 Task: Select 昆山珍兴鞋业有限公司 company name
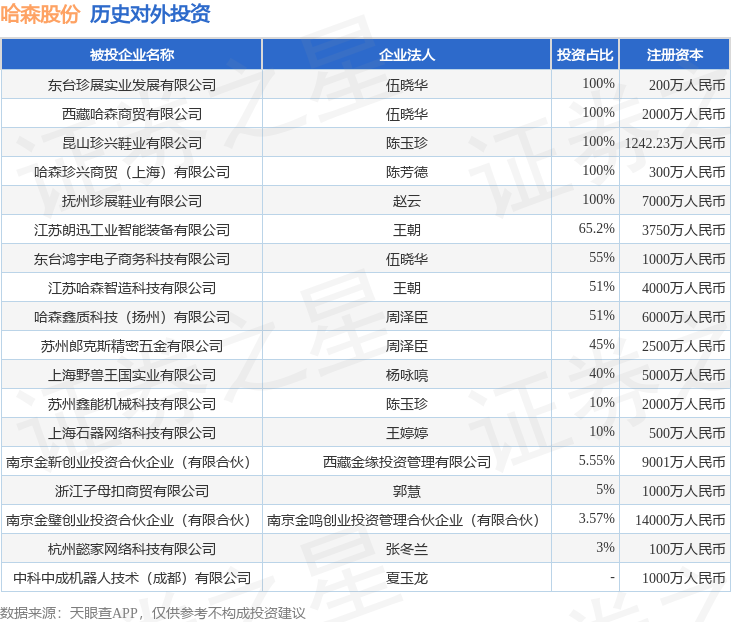tap(132, 143)
